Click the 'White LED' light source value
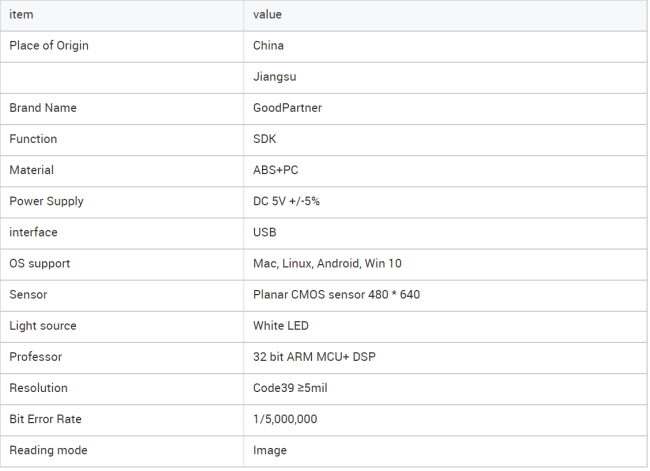650x471 pixels. [x=281, y=326]
